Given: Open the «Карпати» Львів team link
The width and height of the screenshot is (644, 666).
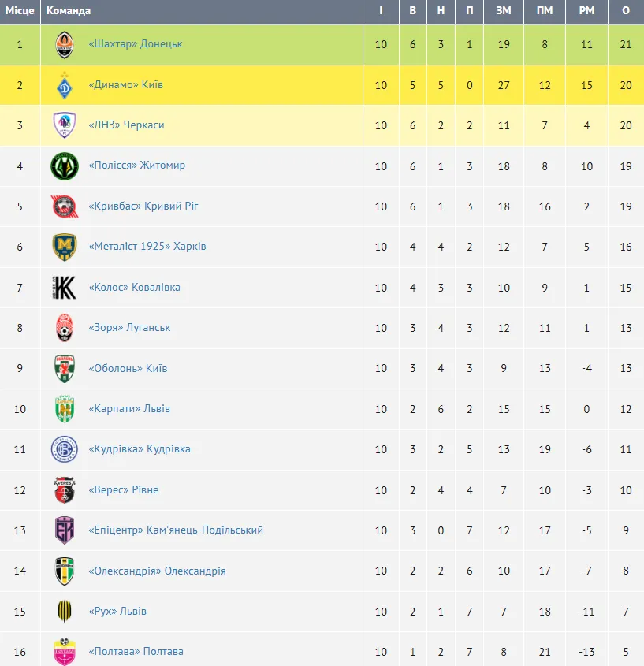Looking at the screenshot, I should point(129,409).
